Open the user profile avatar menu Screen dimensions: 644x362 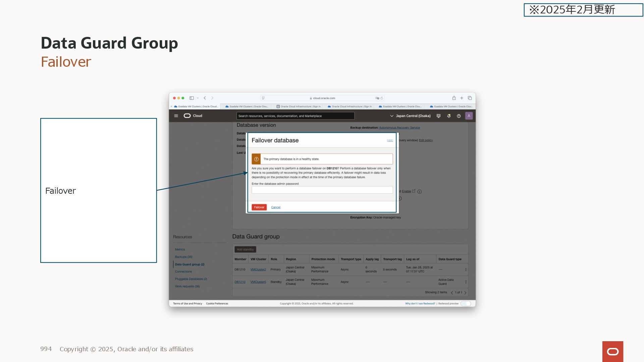[469, 116]
